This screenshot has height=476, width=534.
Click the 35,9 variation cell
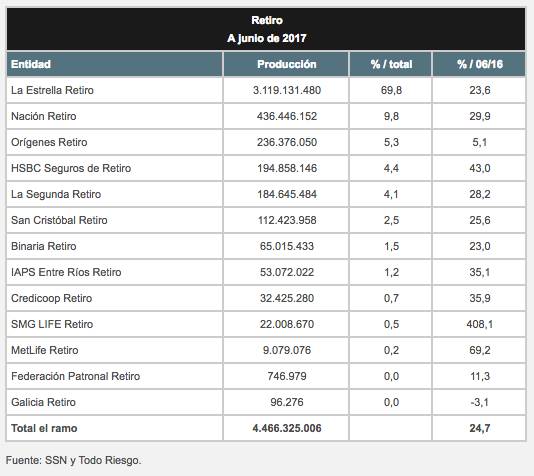pos(479,298)
